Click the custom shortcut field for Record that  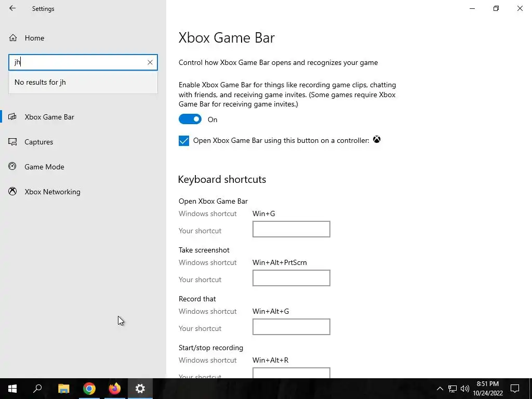tap(291, 327)
